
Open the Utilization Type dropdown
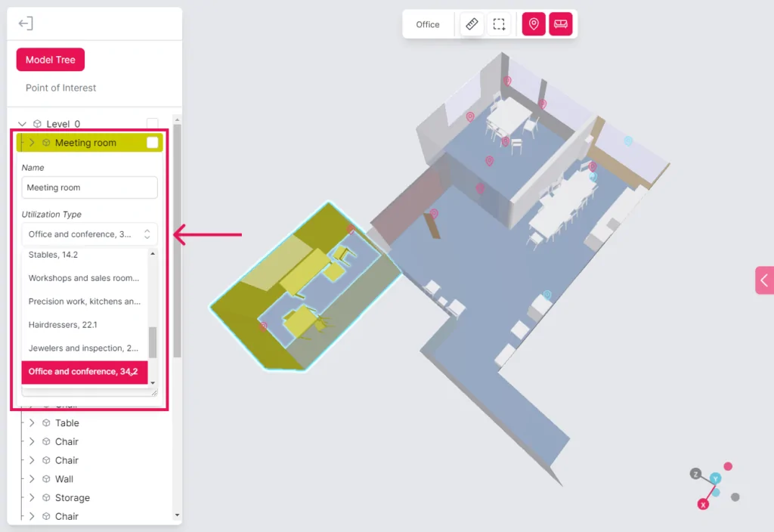(89, 234)
